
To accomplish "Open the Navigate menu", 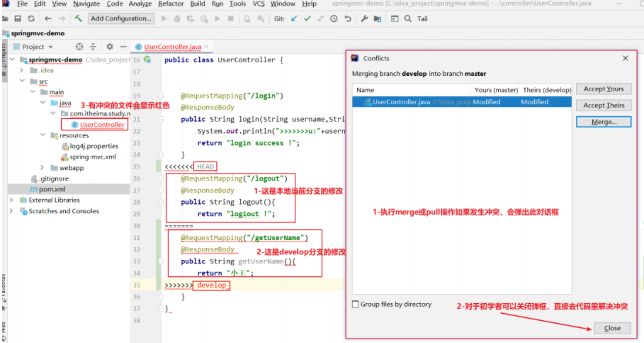I will tap(87, 4).
